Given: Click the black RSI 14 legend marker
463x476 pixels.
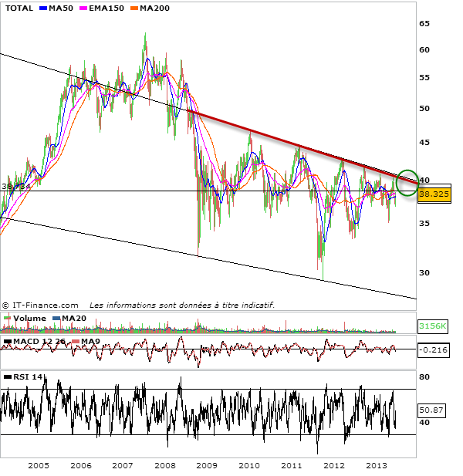Looking at the screenshot, I should pos(7,376).
